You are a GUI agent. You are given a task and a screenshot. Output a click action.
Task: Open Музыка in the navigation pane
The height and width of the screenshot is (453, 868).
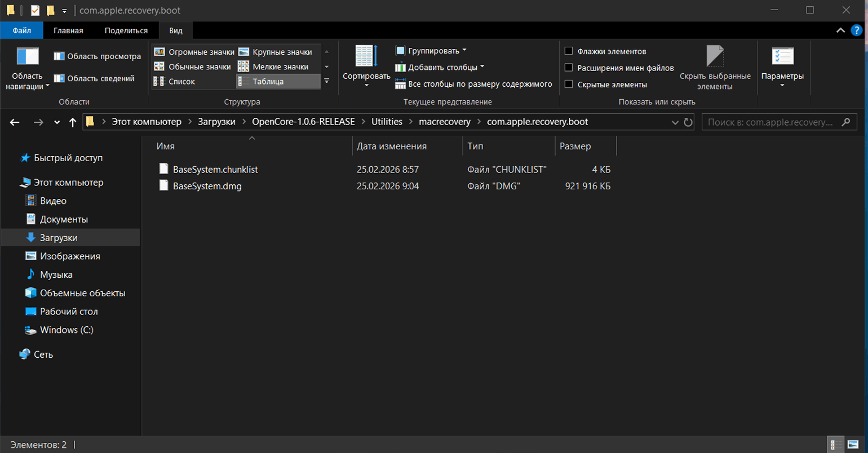tap(56, 274)
